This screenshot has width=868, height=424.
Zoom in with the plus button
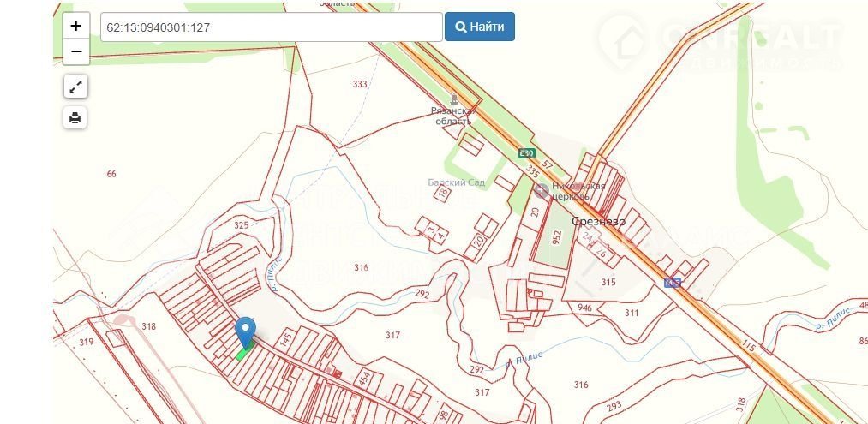tap(76, 26)
